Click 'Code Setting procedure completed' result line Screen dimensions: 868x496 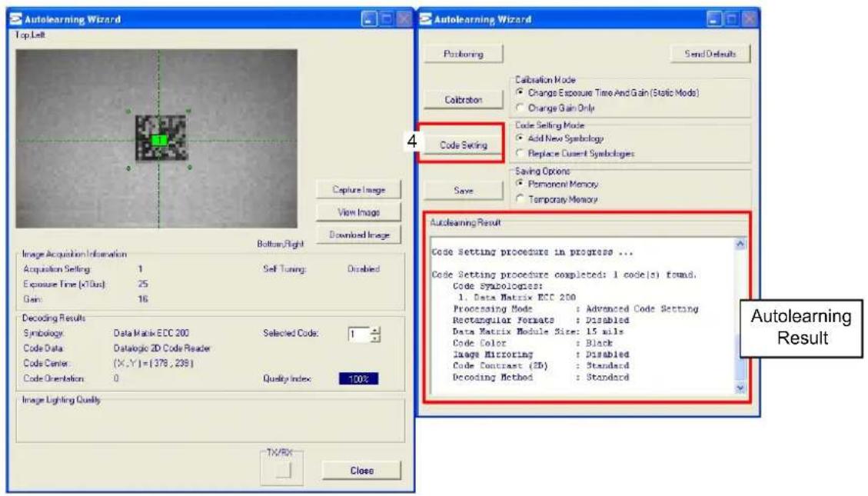[564, 275]
